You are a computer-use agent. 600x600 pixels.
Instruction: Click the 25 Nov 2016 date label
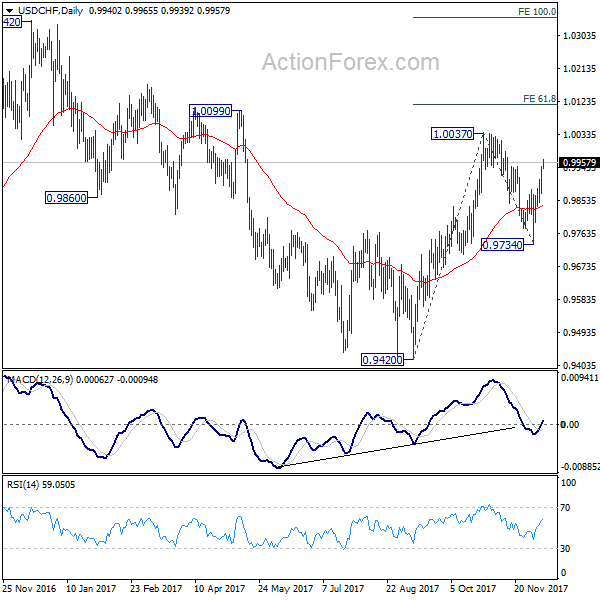point(29,588)
